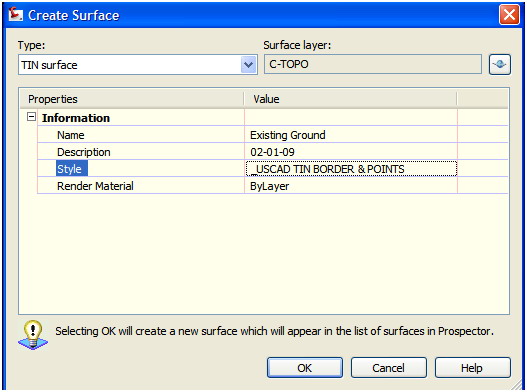Open Help for Create Surface
Viewport: 527px width, 392px height.
[473, 368]
